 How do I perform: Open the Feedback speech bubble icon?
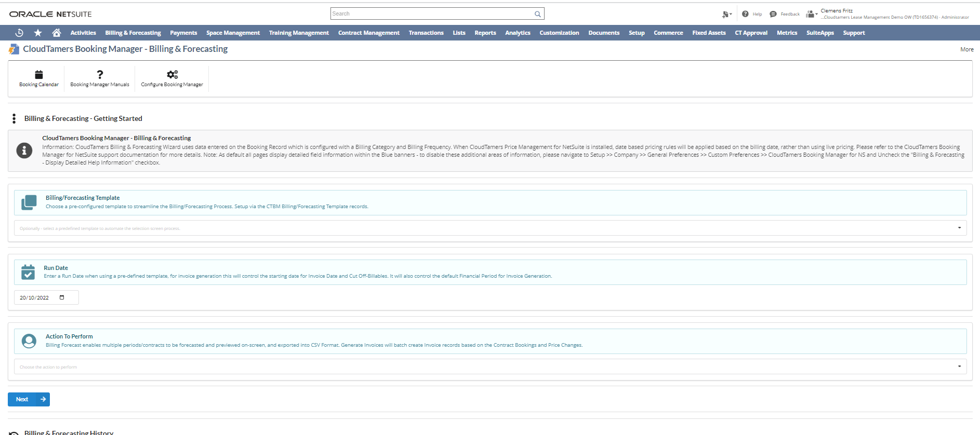pyautogui.click(x=773, y=14)
